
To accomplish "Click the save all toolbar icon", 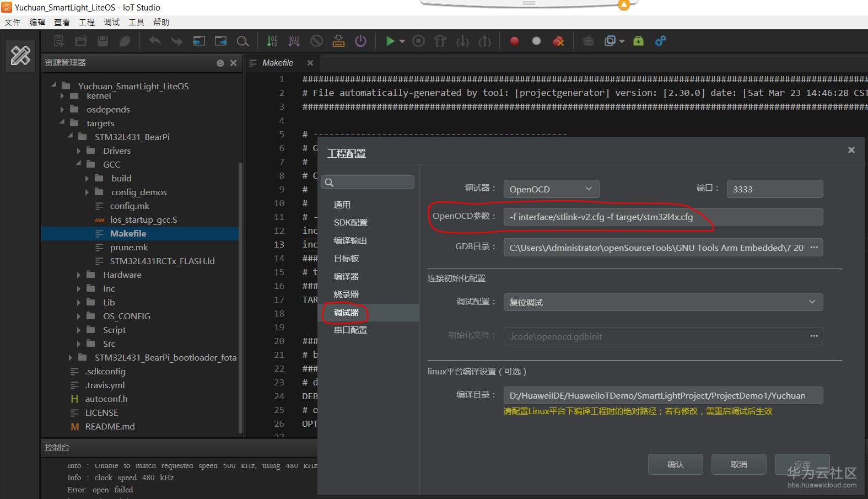I will (x=125, y=41).
